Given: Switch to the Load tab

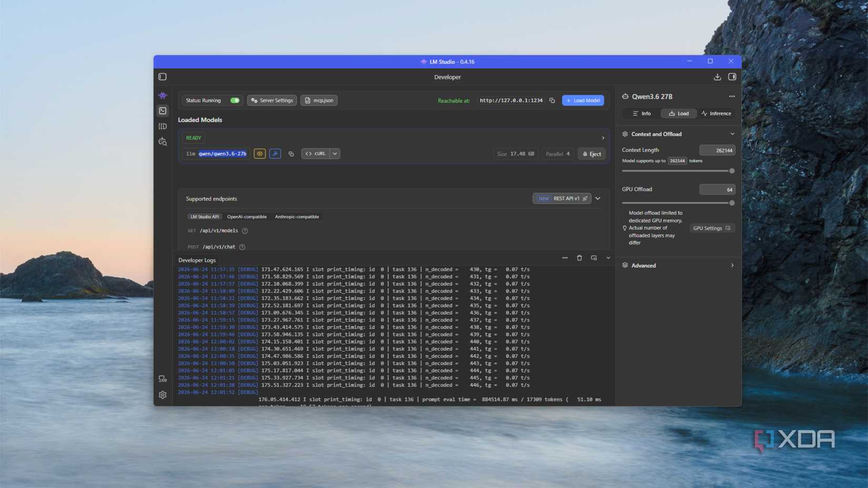Looking at the screenshot, I should [x=679, y=114].
